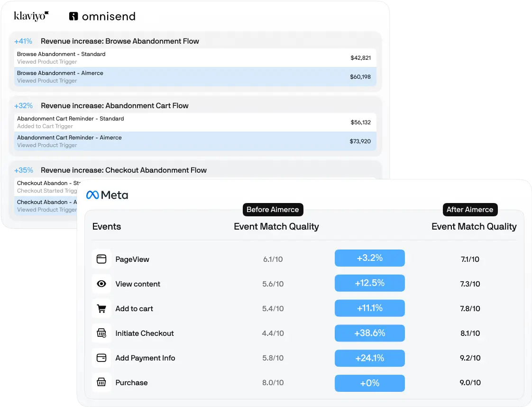The image size is (532, 407).
Task: Click the Events column header
Action: (107, 226)
